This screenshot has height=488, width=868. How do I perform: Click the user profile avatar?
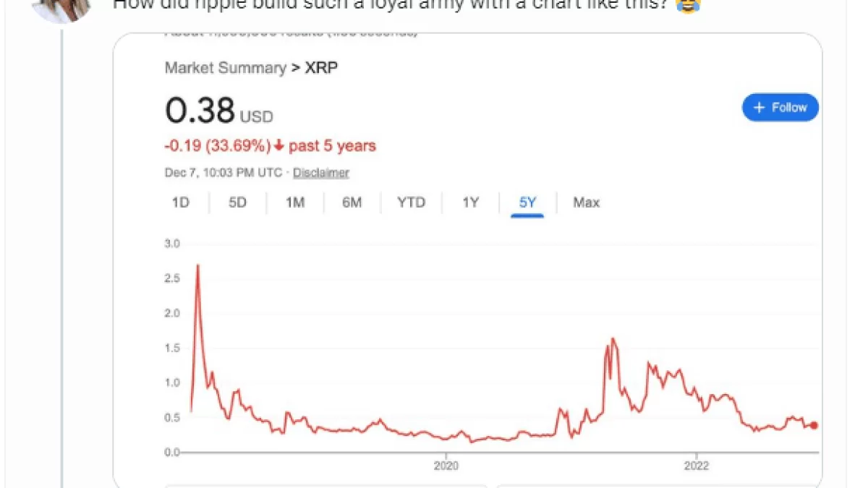(x=61, y=7)
